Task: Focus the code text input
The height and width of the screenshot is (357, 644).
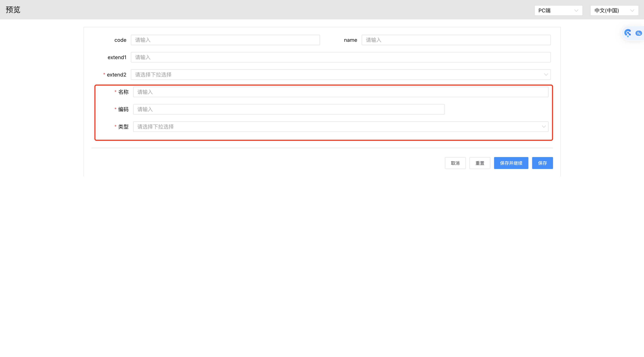Action: click(225, 40)
